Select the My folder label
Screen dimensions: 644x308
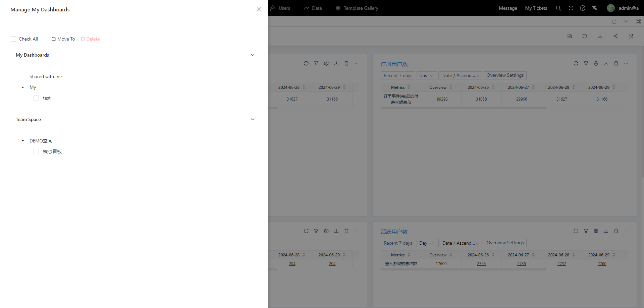point(33,87)
